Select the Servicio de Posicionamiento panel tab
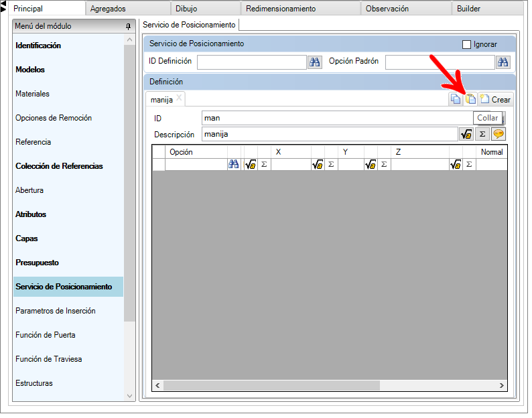Screen dimensions: 532x418 (x=189, y=25)
